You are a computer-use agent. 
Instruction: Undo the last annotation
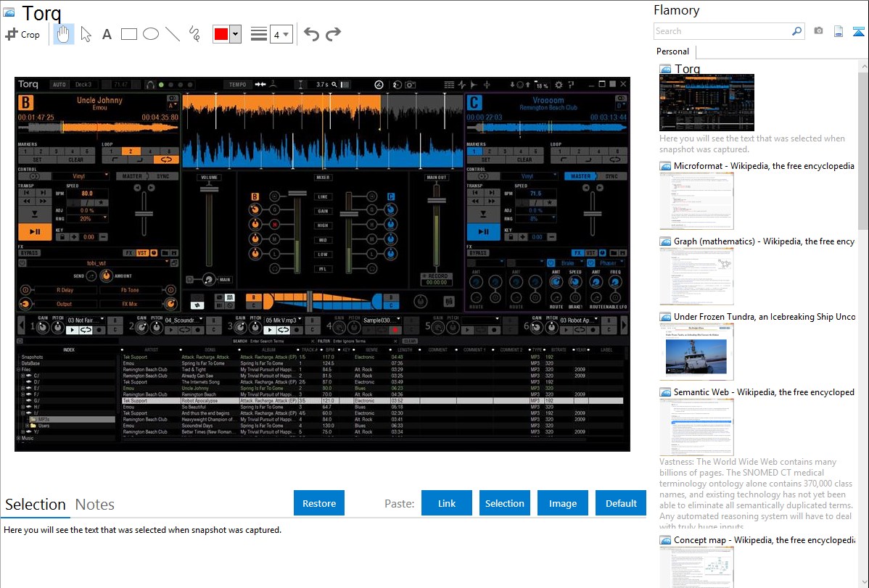tap(311, 34)
